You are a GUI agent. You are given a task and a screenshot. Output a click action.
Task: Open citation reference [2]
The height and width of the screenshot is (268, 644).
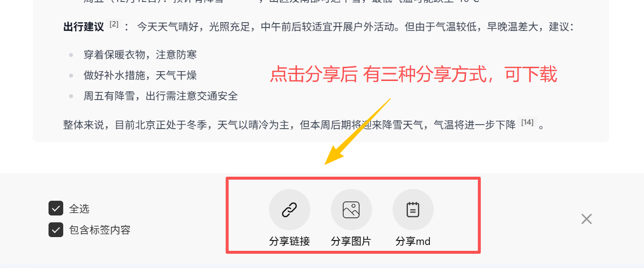(x=114, y=24)
